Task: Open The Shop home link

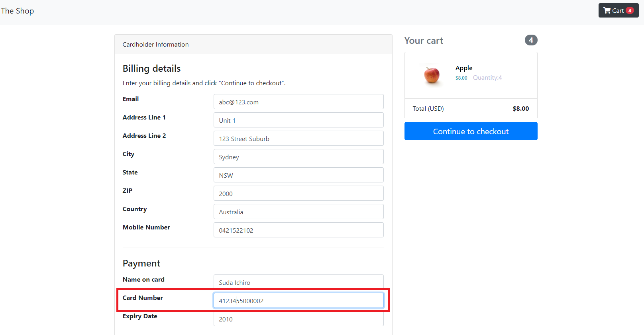Action: tap(18, 11)
